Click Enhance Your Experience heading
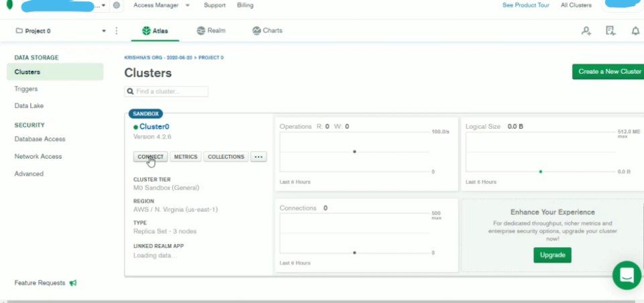This screenshot has width=644, height=303. coord(552,213)
